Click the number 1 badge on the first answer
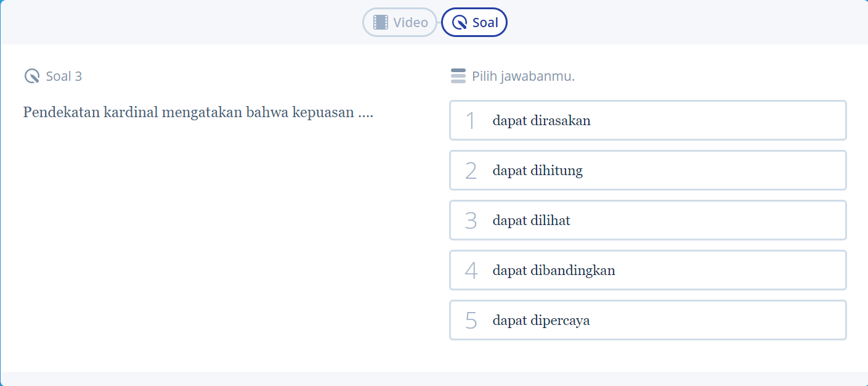This screenshot has width=868, height=386. [x=470, y=120]
